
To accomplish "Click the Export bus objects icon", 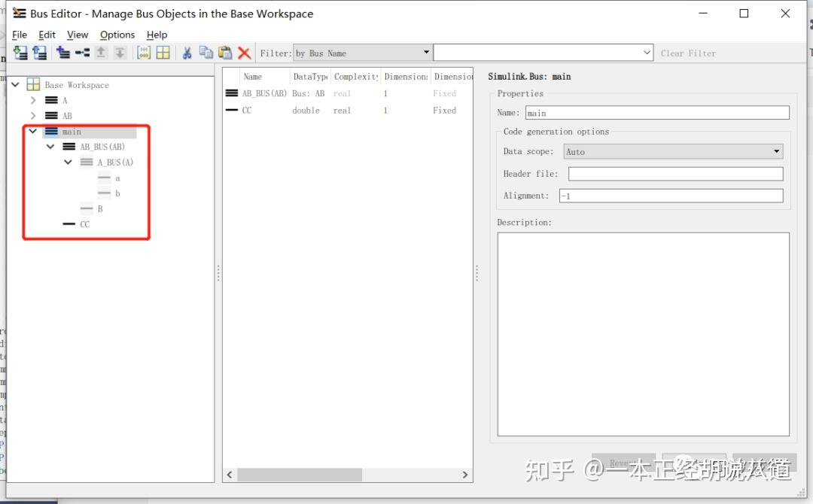I will tap(40, 53).
